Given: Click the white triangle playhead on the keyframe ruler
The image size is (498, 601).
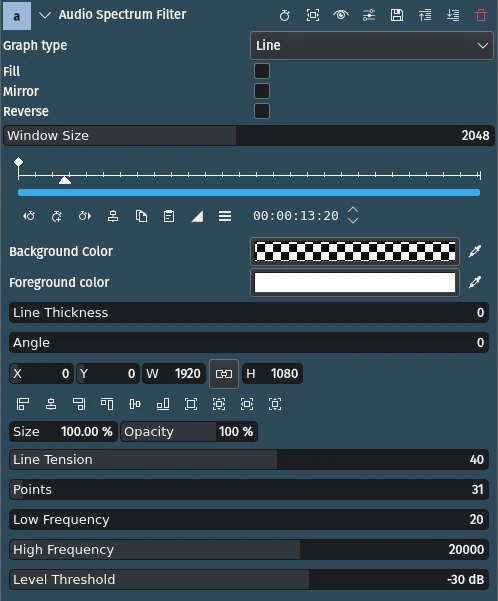Looking at the screenshot, I should [x=65, y=179].
